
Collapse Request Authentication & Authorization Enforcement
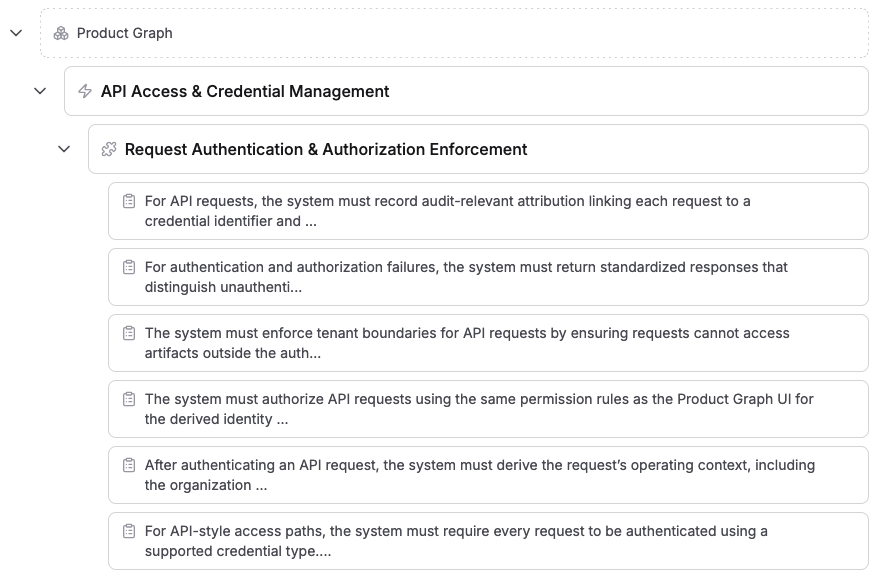tap(64, 149)
